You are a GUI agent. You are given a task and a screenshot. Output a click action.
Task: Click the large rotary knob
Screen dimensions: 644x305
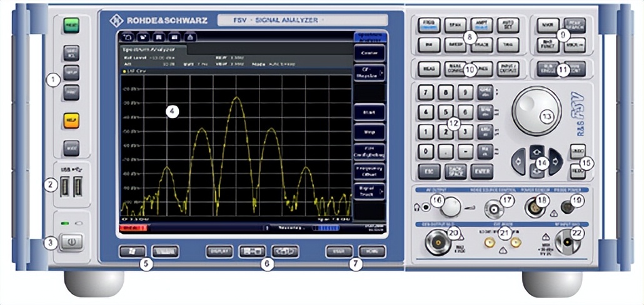pos(536,111)
